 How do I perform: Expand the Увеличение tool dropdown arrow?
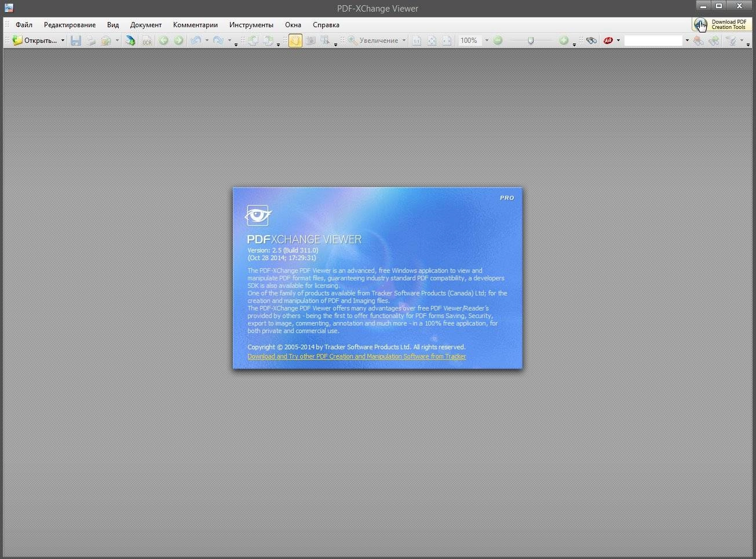point(404,41)
